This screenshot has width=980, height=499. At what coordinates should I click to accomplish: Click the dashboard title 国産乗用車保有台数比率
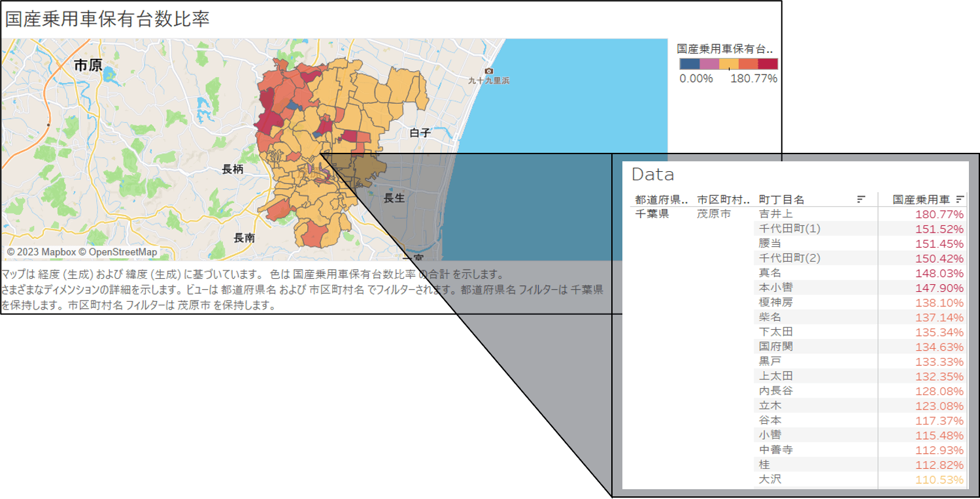coord(107,18)
